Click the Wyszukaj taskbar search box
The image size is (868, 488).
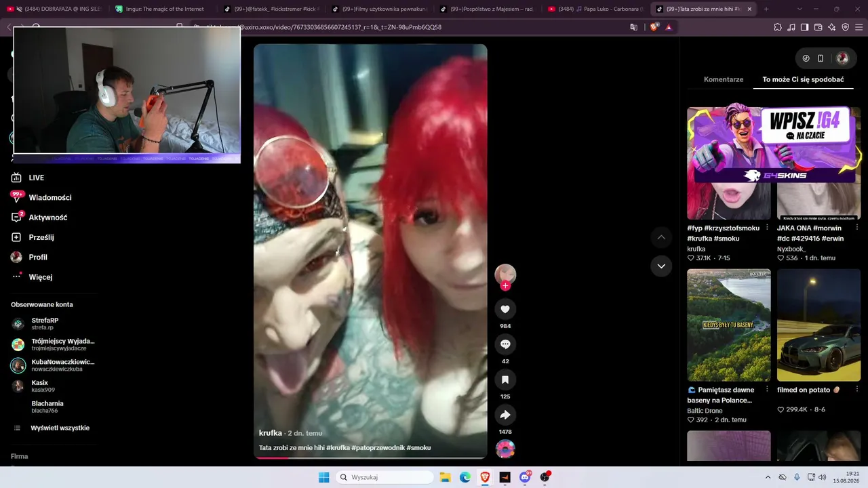[384, 477]
